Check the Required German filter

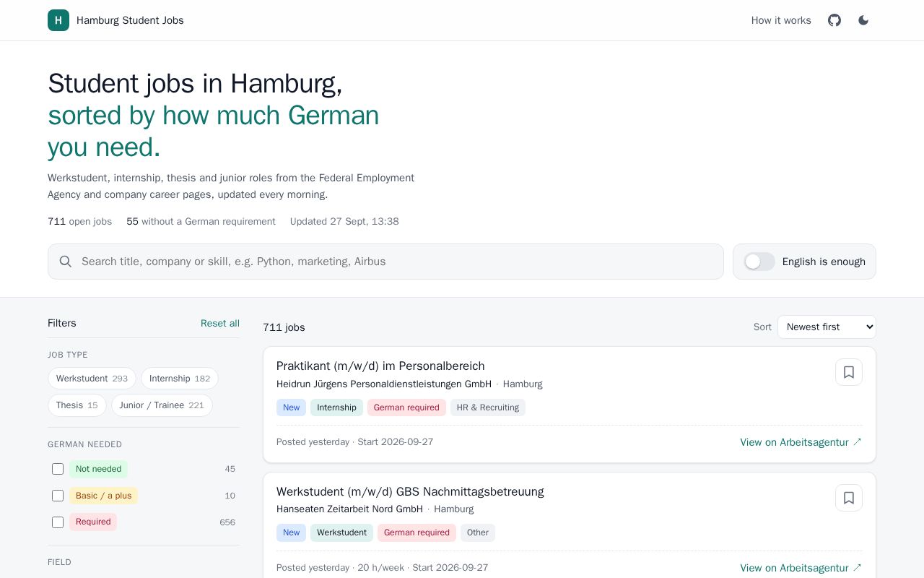(x=58, y=522)
